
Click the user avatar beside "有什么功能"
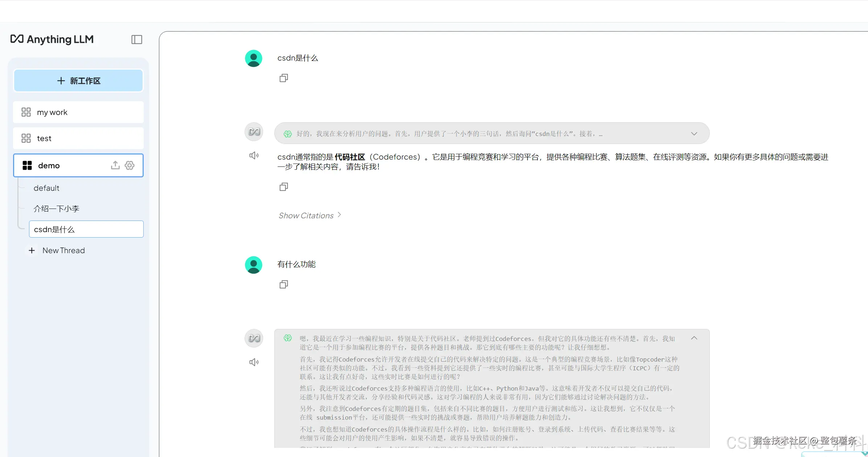click(x=253, y=265)
